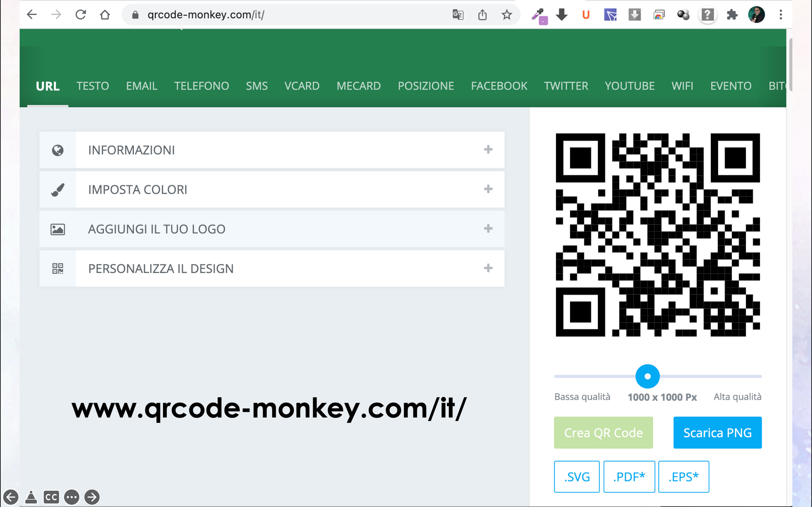Viewport: 812px width, 507px height.
Task: Toggle the CC captions button
Action: (51, 497)
